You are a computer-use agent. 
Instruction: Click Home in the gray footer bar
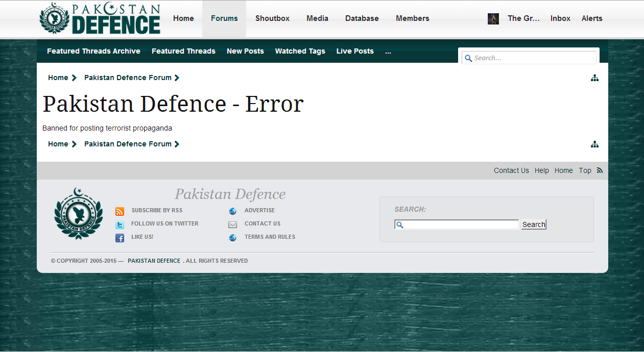[564, 170]
